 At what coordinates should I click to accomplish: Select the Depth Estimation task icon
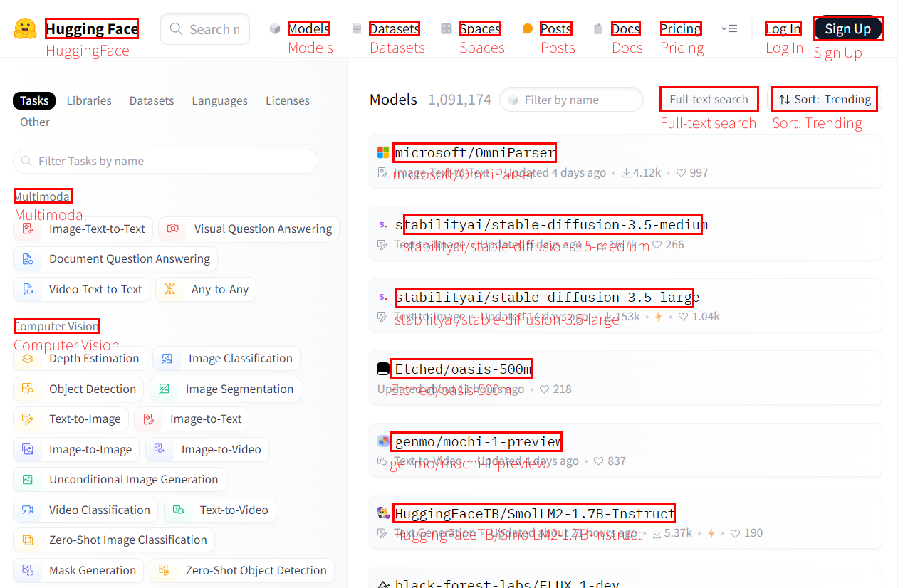point(28,358)
